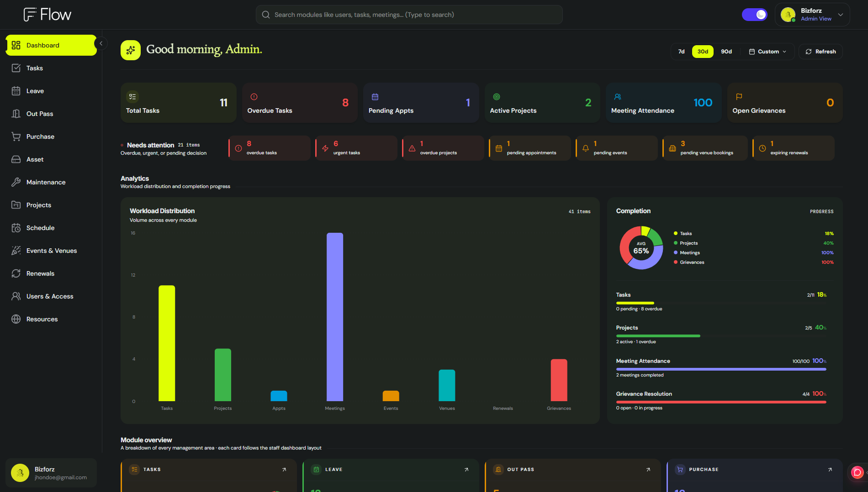This screenshot has height=492, width=868.
Task: Toggle the dark mode switch
Action: tap(755, 15)
